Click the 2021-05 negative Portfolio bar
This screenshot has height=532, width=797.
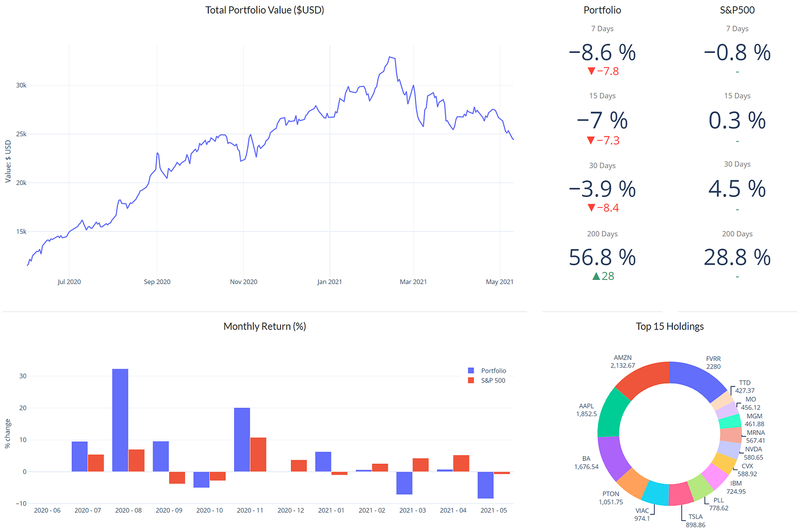pos(486,485)
